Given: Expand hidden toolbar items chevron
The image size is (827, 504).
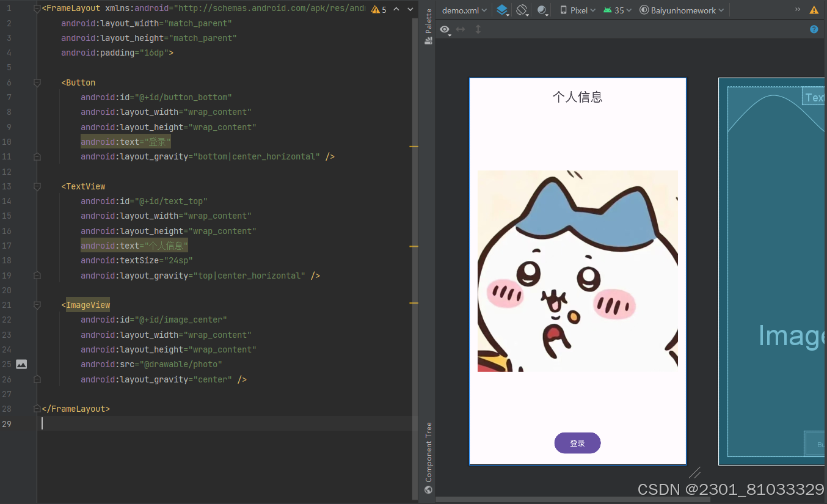Looking at the screenshot, I should (x=798, y=10).
